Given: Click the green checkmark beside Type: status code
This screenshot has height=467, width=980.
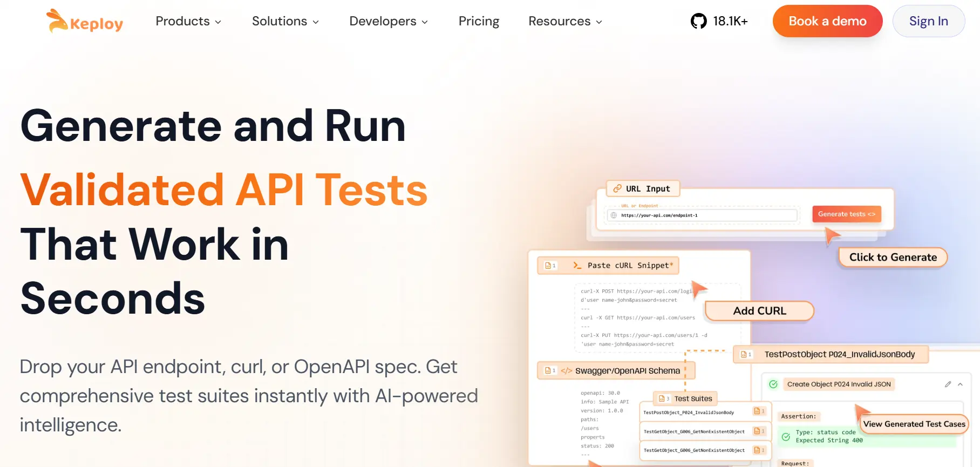Looking at the screenshot, I should click(x=786, y=436).
